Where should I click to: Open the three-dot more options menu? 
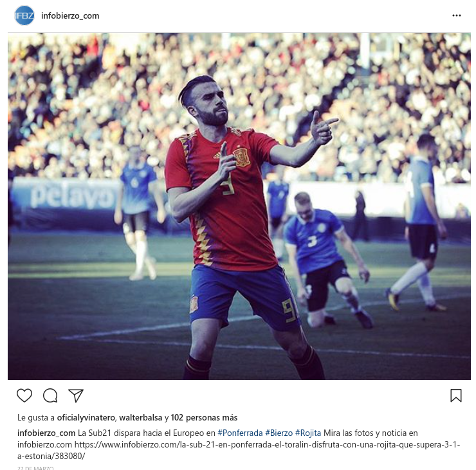coord(457,15)
